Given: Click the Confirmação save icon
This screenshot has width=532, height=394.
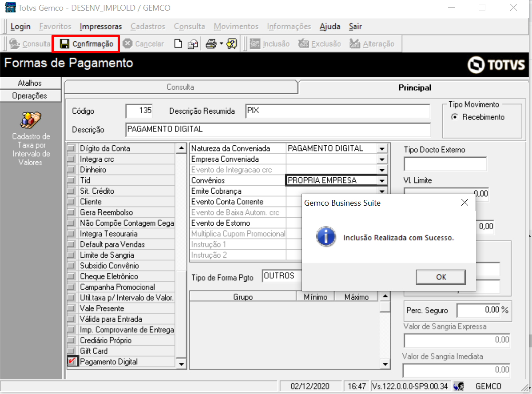Looking at the screenshot, I should (x=64, y=44).
